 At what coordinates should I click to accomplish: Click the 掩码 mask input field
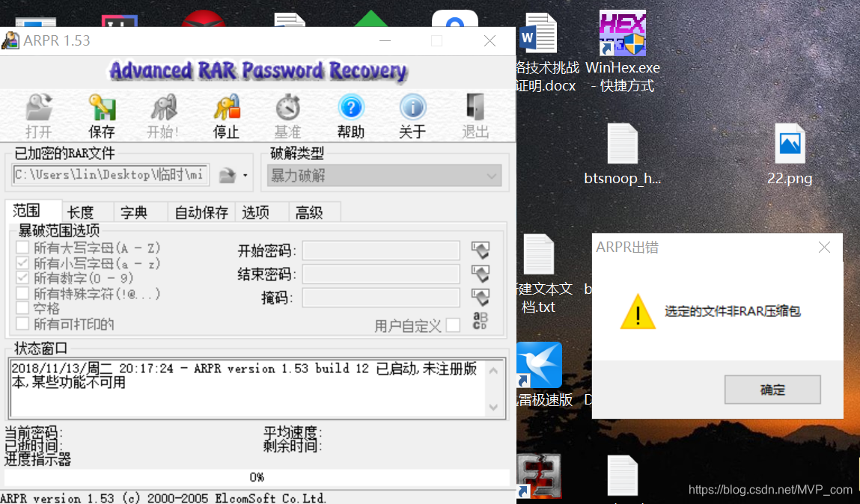(381, 298)
